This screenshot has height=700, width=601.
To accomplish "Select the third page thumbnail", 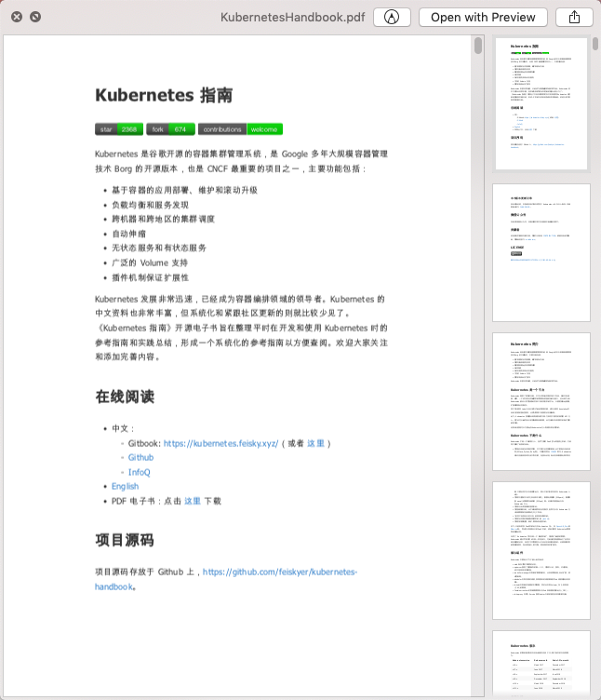I will coord(541,402).
